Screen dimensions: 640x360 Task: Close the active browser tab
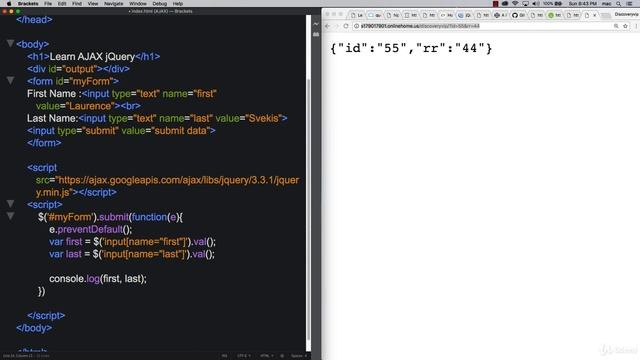tap(594, 15)
